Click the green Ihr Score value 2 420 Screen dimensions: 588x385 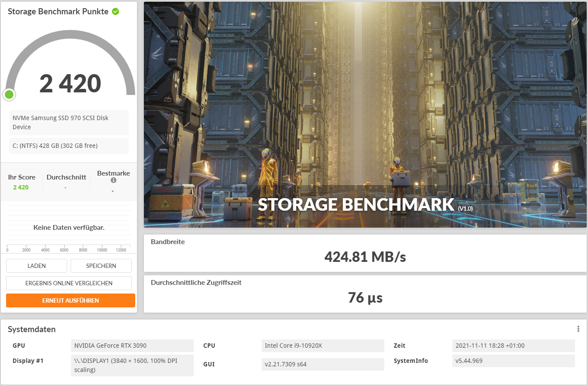click(21, 187)
